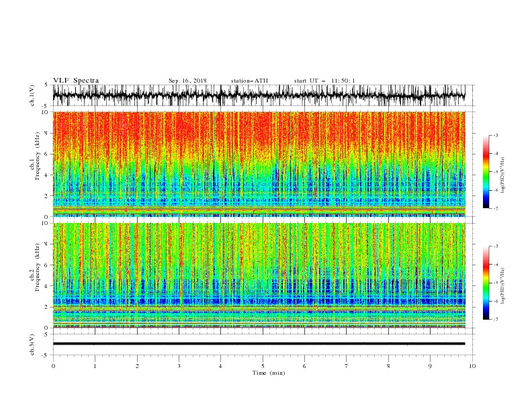The image size is (532, 411).
Task: Click the date 'Sep. 16, 2018'
Action: tap(187, 81)
